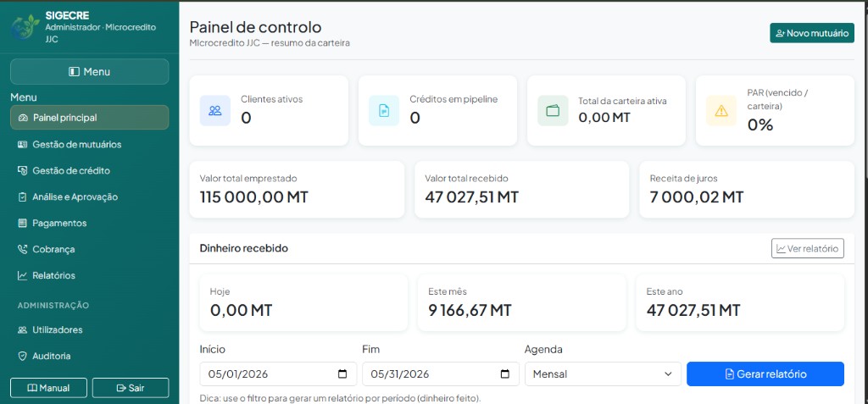Generate report with Gerar relatório
This screenshot has height=404, width=868.
765,374
